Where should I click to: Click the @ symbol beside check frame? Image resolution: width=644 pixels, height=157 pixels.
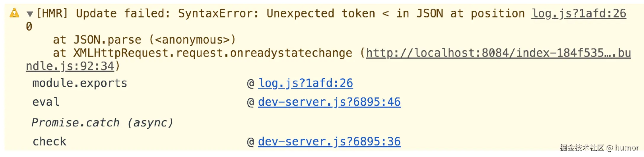(250, 142)
